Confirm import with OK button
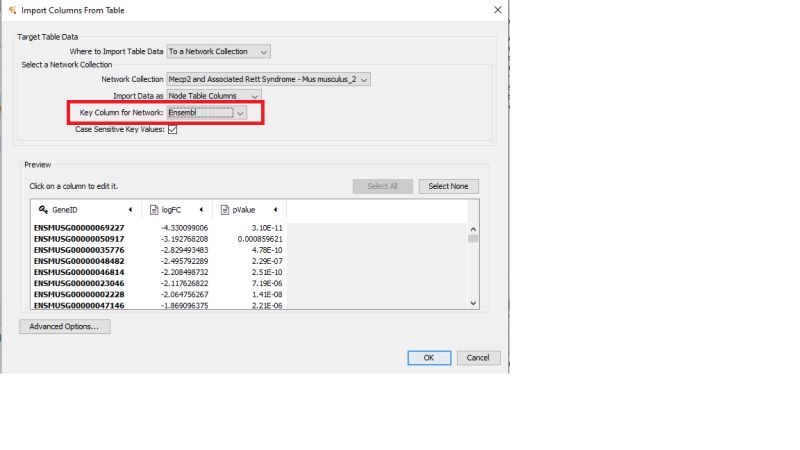The height and width of the screenshot is (450, 800). [x=429, y=358]
